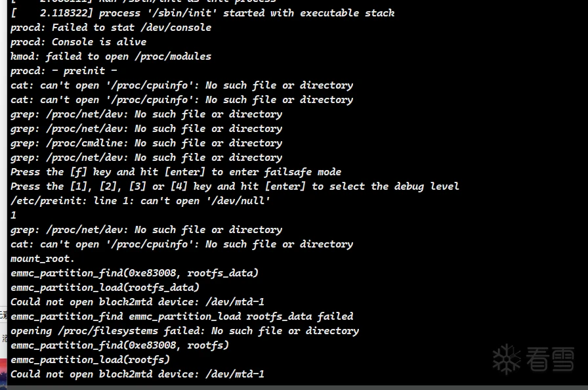Click the 'procd: Failed to stat /dev/console' line
Image resolution: width=588 pixels, height=390 pixels.
111,28
